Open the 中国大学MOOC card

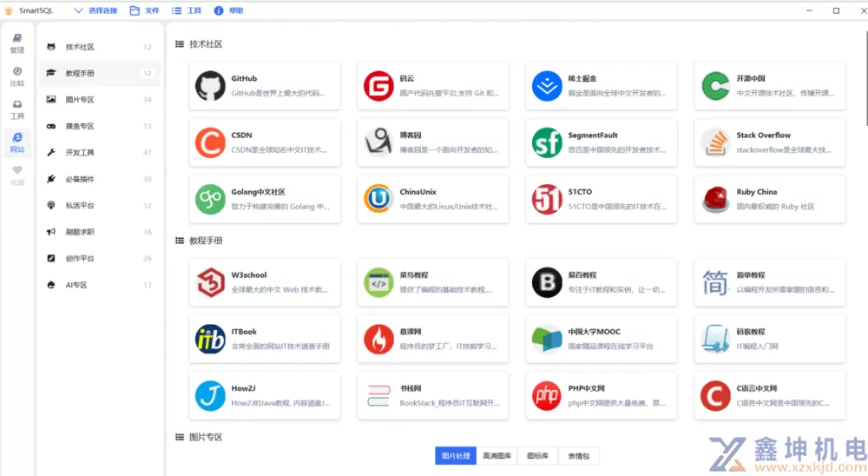(x=602, y=339)
